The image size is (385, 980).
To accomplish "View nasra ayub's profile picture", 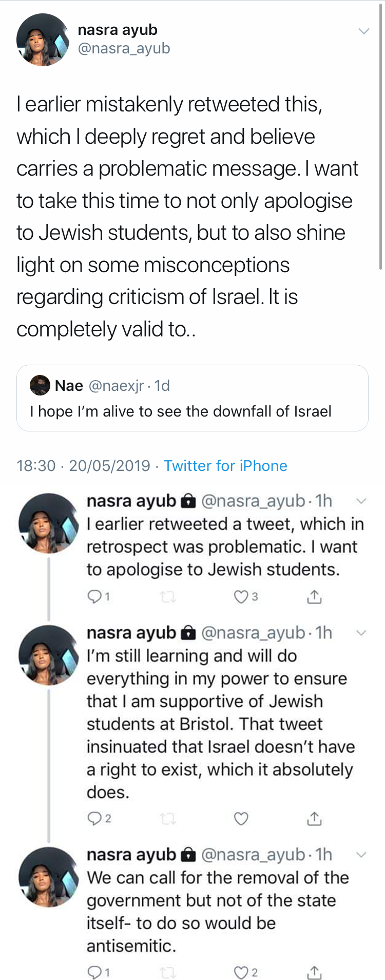I will coord(43,40).
